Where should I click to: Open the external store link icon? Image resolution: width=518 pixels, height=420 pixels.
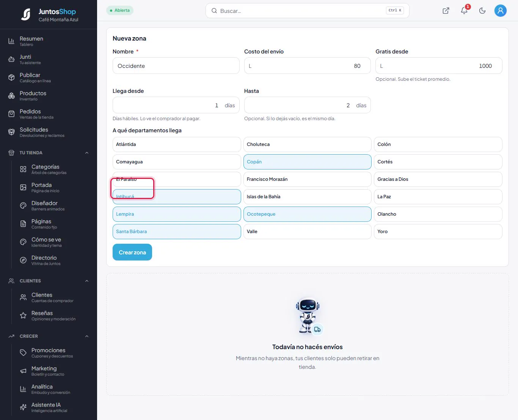click(x=446, y=11)
